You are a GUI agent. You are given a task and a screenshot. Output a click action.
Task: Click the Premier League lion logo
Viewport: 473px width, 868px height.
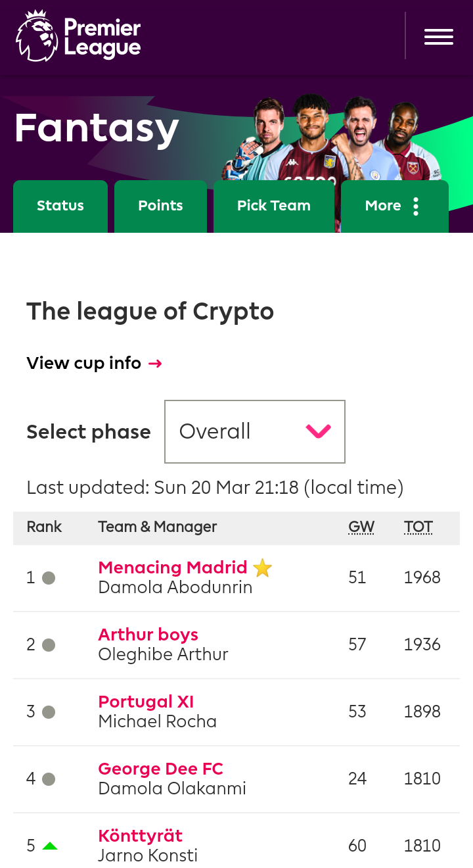click(37, 36)
